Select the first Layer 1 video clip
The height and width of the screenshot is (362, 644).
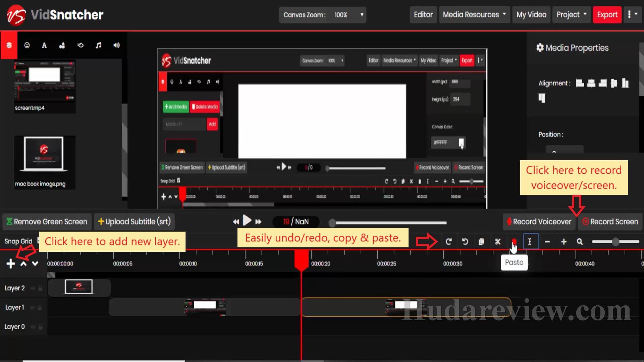coord(205,307)
